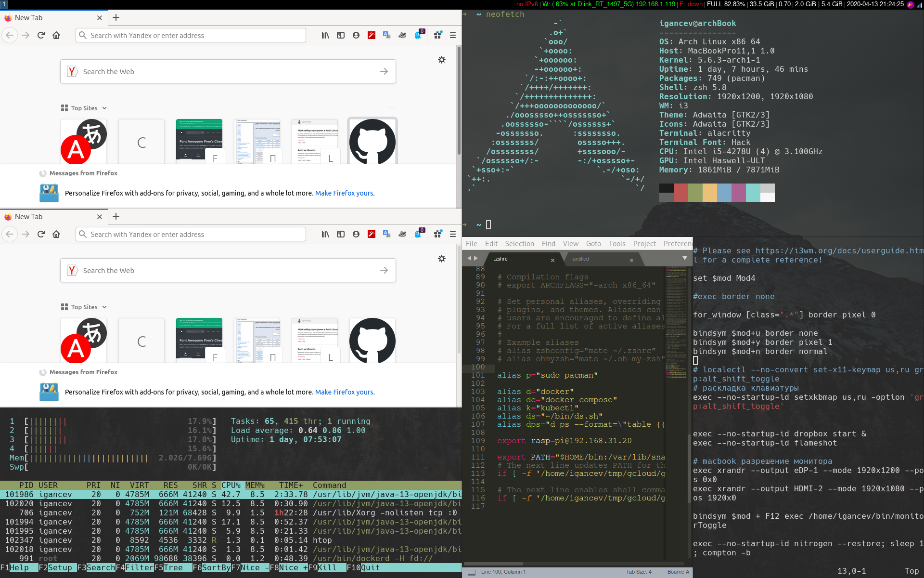Open the translate extension in lower Firefox toolbar
Viewport: 924px width, 578px height.
[x=386, y=234]
